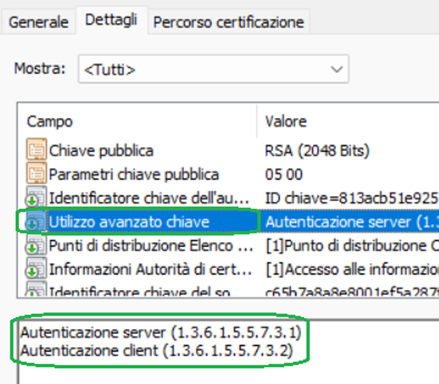Screen dimensions: 439x384
Task: Click the [1]Punto di distribuzione value
Action: click(352, 246)
